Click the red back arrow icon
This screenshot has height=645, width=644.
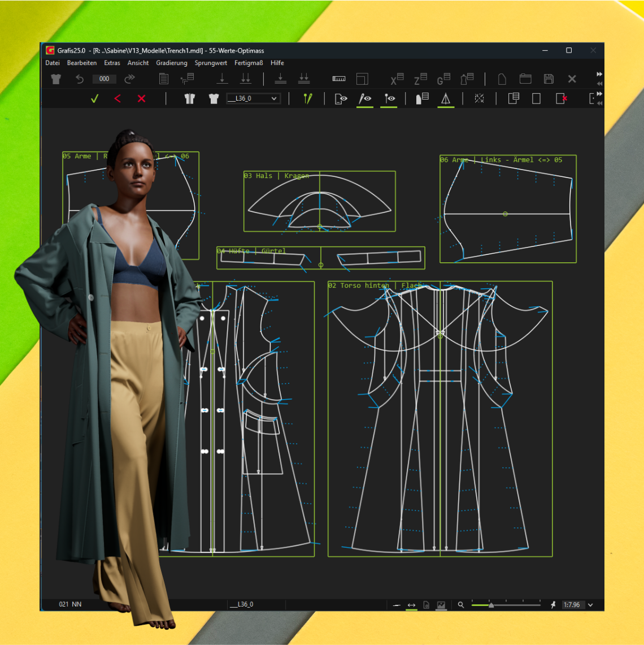[x=118, y=99]
